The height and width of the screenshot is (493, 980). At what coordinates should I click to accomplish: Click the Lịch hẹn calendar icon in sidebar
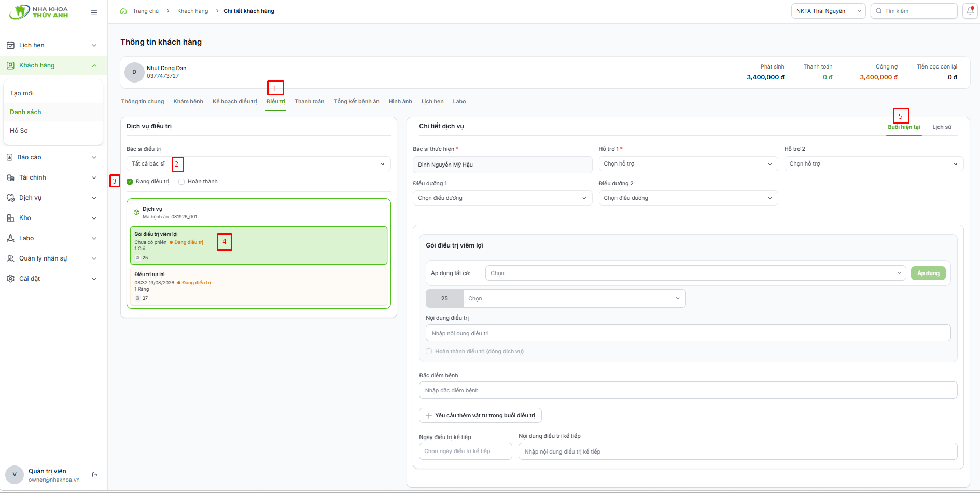click(x=10, y=45)
